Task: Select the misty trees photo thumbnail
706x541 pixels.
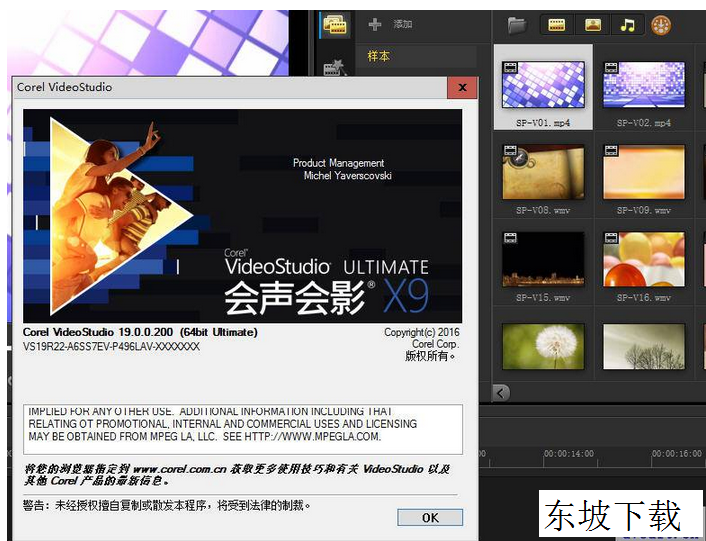Action: point(644,346)
